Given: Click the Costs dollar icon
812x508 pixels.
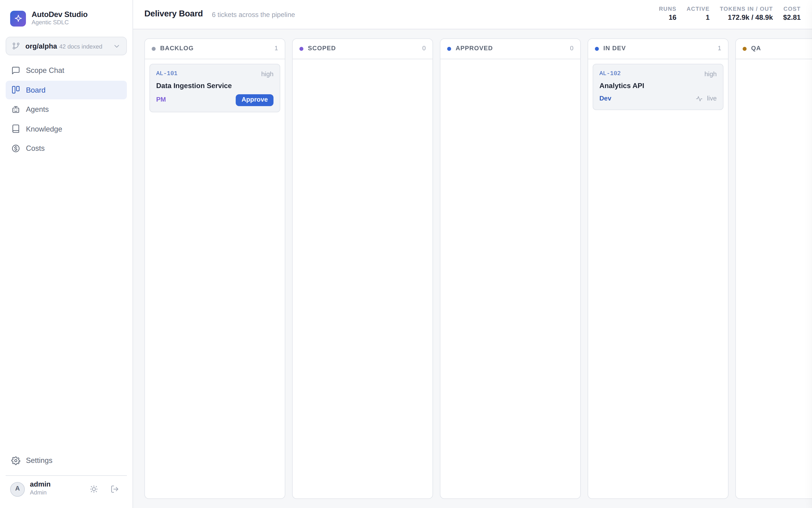Looking at the screenshot, I should (16, 148).
